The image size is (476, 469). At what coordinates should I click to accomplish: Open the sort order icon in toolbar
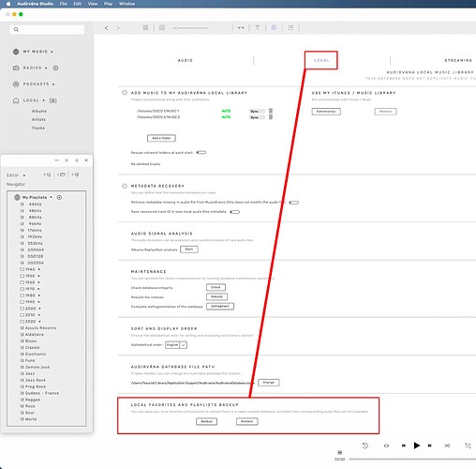pyautogui.click(x=241, y=27)
